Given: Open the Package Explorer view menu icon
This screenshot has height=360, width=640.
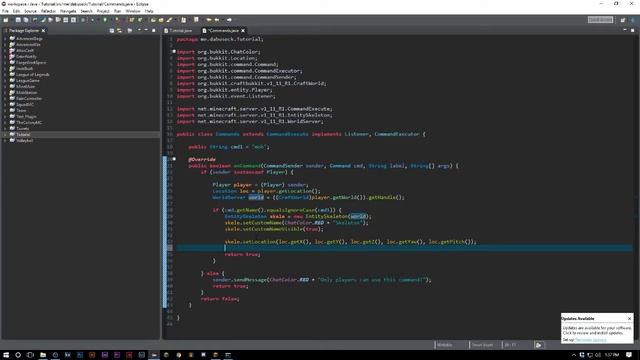Looking at the screenshot, I should point(139,31).
